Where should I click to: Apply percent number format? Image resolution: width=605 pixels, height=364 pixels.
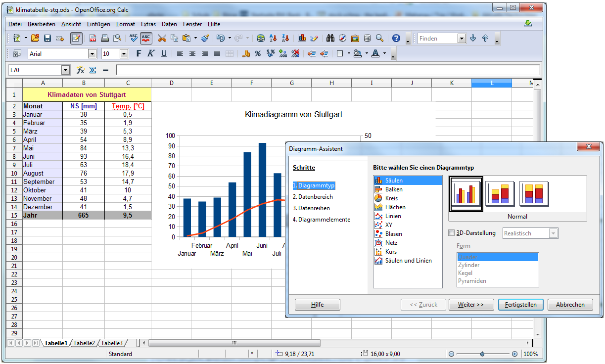[x=258, y=53]
